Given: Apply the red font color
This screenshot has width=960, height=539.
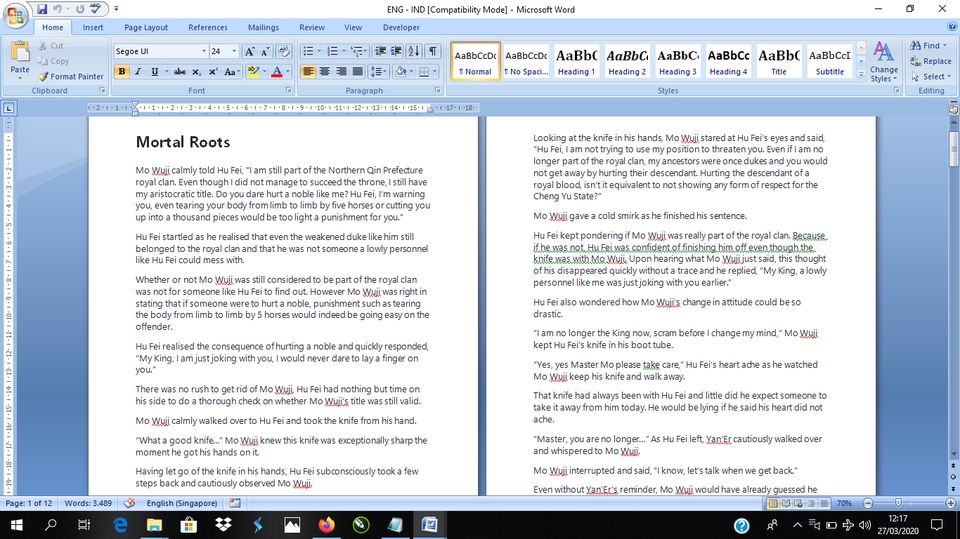Looking at the screenshot, I should click(x=277, y=72).
